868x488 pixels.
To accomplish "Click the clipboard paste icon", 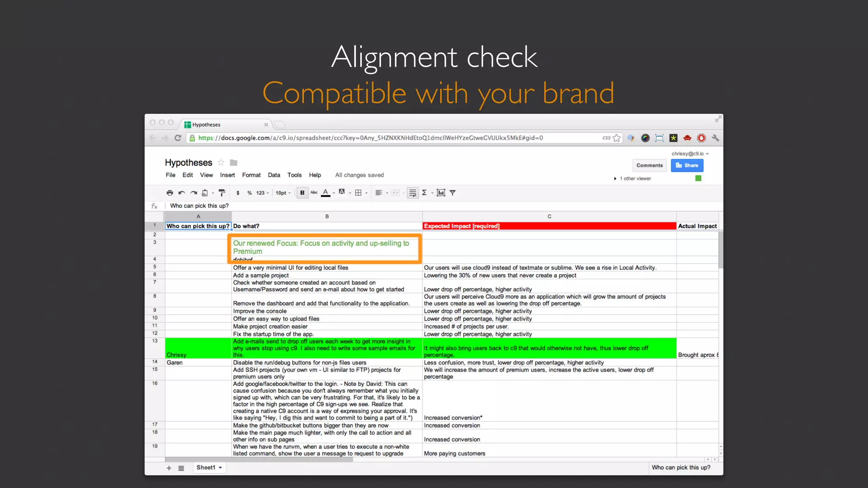I will pos(205,193).
